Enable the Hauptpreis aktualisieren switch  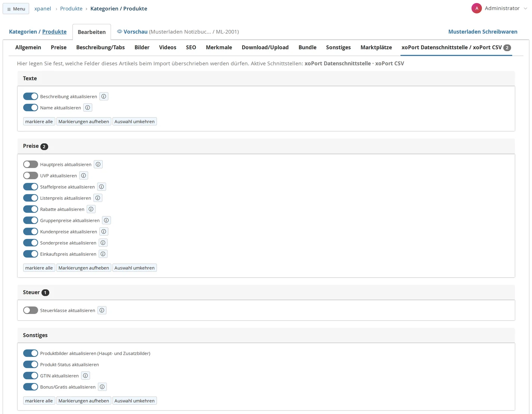31,164
